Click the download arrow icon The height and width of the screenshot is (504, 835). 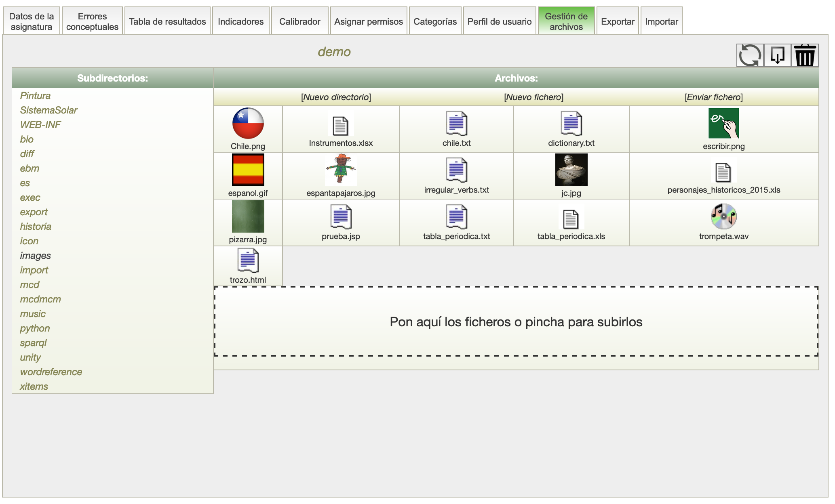777,55
